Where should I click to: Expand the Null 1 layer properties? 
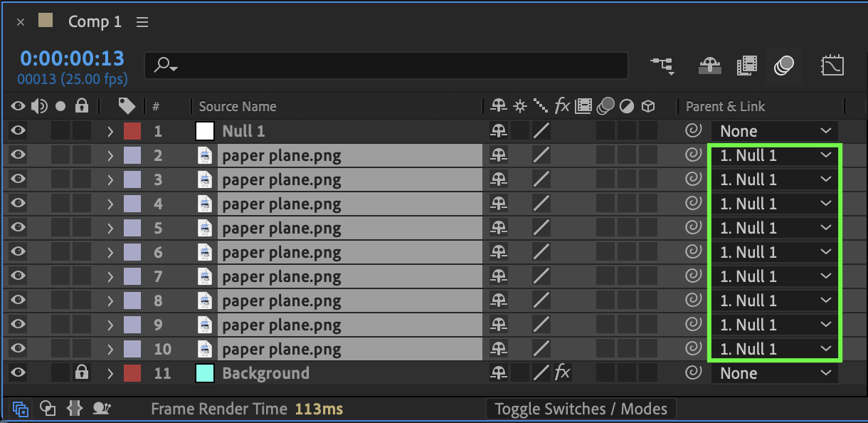[110, 131]
